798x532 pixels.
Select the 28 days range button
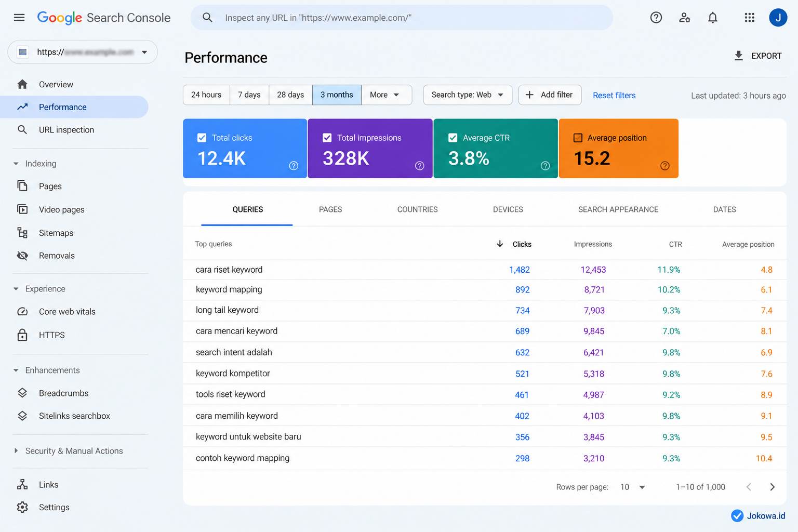290,95
